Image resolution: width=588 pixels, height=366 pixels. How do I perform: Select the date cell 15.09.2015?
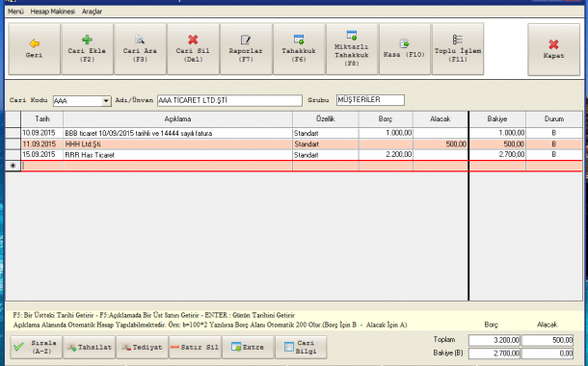tap(42, 155)
